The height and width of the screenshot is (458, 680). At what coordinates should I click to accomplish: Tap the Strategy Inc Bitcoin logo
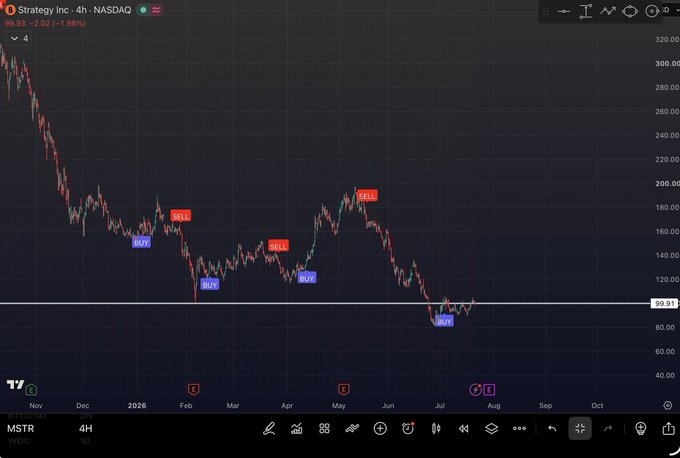pyautogui.click(x=10, y=10)
